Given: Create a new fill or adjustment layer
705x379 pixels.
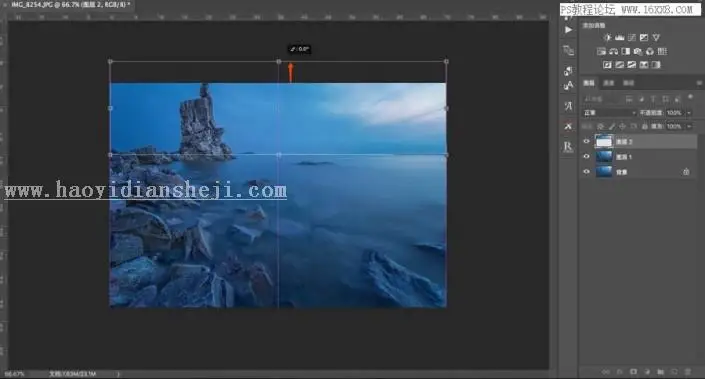Looking at the screenshot, I should click(647, 372).
